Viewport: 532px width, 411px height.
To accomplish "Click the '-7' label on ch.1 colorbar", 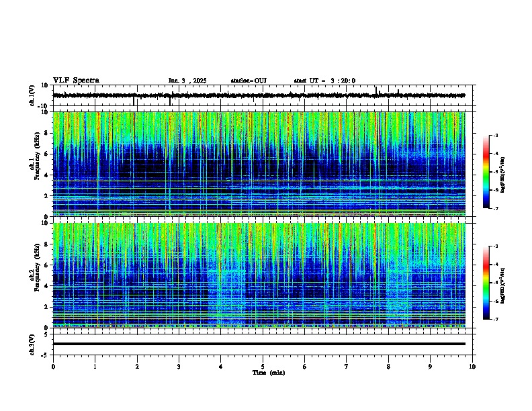I will click(x=496, y=208).
